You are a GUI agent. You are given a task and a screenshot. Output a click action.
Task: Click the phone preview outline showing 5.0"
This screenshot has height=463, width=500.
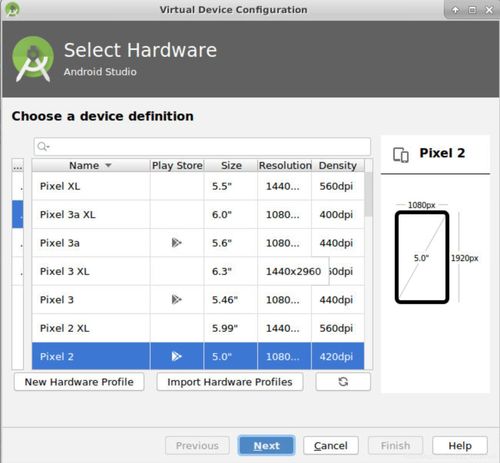point(422,257)
